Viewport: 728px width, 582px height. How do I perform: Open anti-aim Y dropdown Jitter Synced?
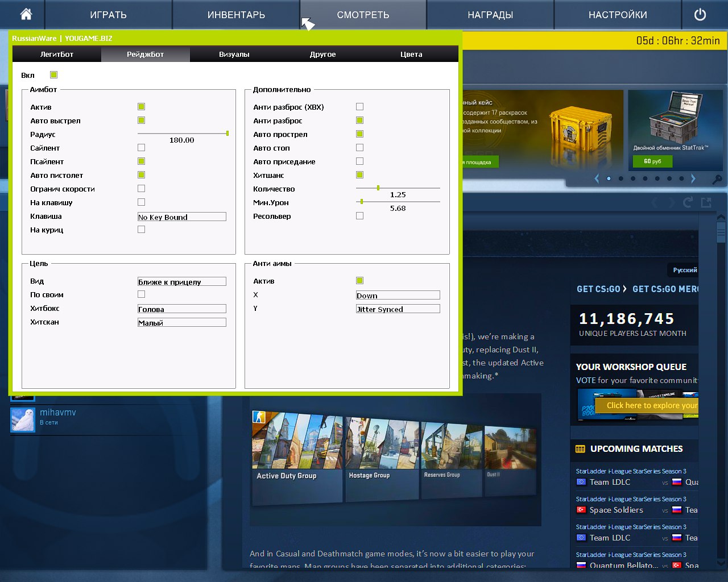click(x=398, y=309)
